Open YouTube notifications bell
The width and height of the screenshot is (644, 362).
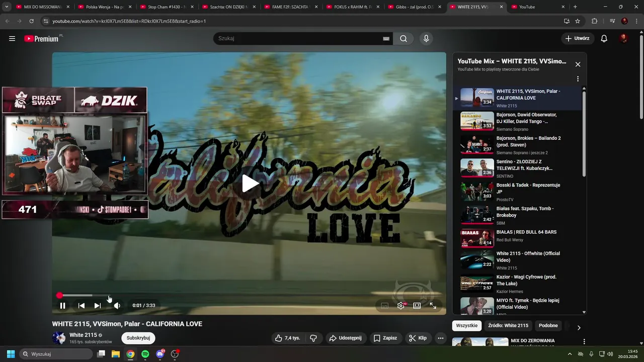pyautogui.click(x=604, y=39)
